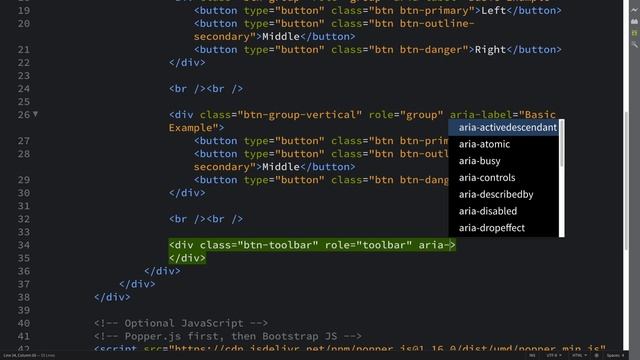640x360 pixels.
Task: Choose aria-describedby from the hint popup
Action: click(x=504, y=194)
